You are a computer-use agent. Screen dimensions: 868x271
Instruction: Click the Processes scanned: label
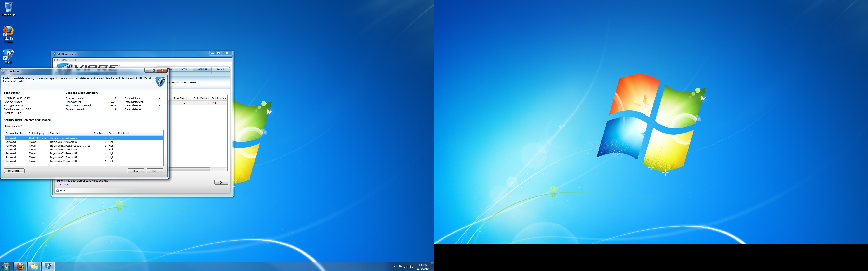click(76, 98)
